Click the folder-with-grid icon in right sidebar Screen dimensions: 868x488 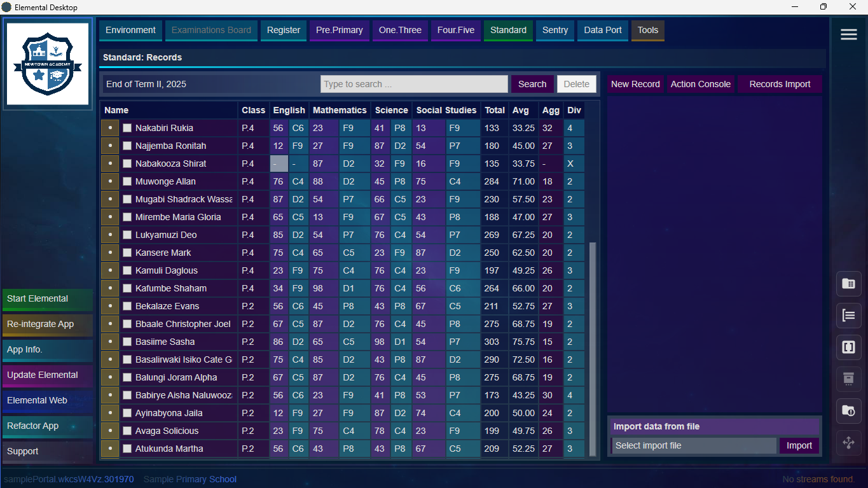pyautogui.click(x=848, y=284)
